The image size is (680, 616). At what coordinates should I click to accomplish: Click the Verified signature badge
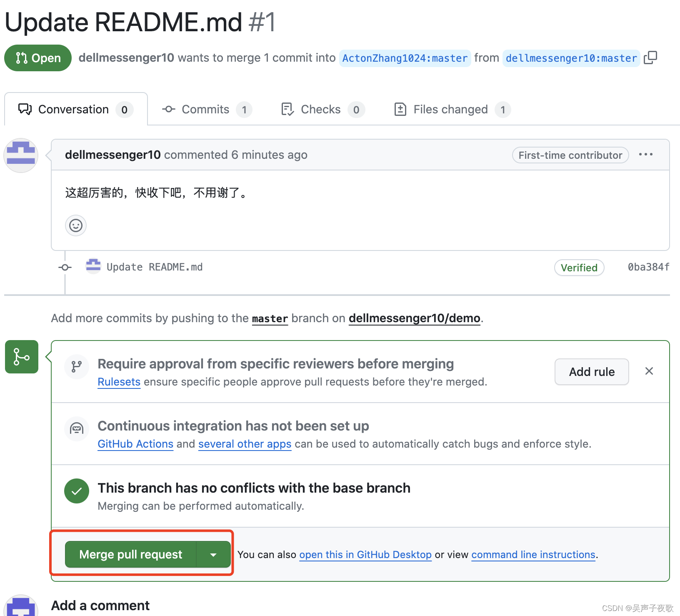point(579,268)
